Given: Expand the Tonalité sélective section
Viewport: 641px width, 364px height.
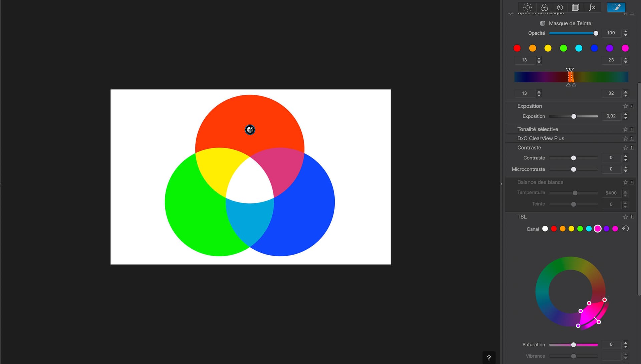Looking at the screenshot, I should click(x=538, y=129).
